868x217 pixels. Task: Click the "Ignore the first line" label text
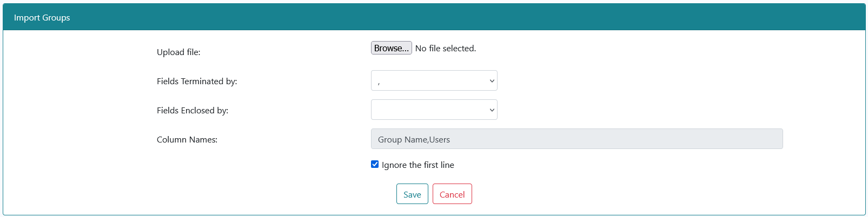[418, 165]
